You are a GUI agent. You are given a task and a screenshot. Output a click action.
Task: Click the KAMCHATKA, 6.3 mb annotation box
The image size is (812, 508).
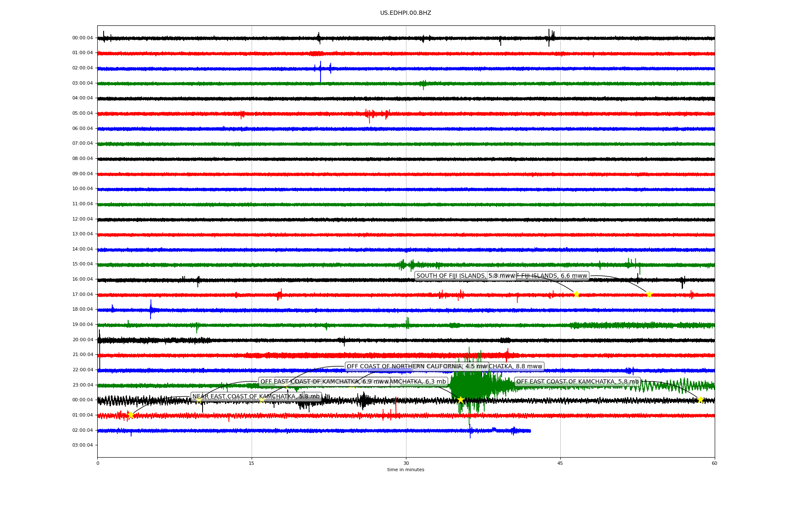[385, 382]
